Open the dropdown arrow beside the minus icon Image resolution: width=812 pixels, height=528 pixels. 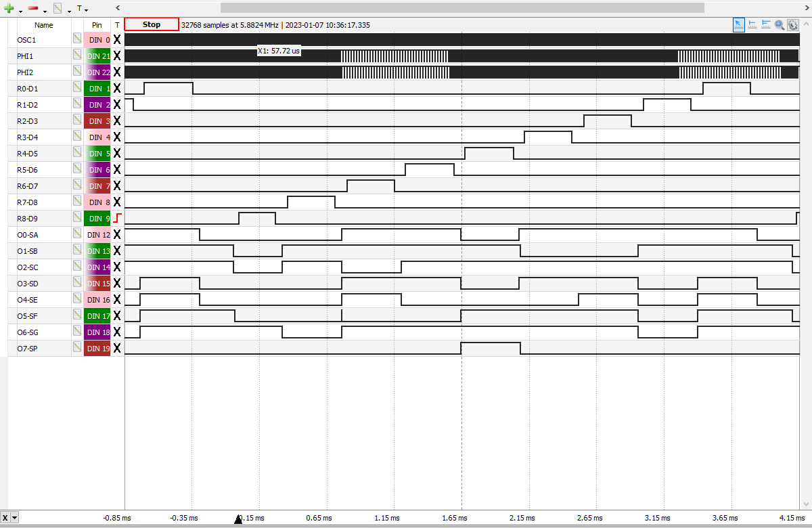[45, 10]
